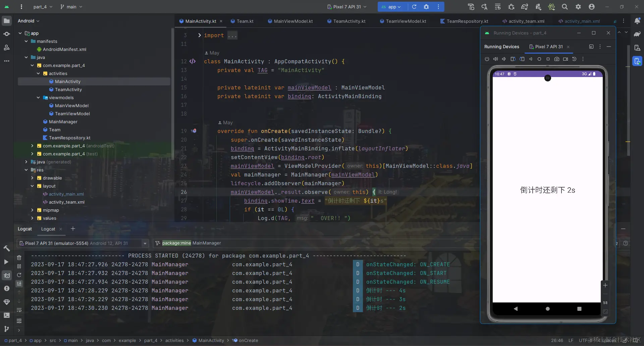Open Search Everywhere magnifier
The image size is (644, 346).
(x=565, y=7)
